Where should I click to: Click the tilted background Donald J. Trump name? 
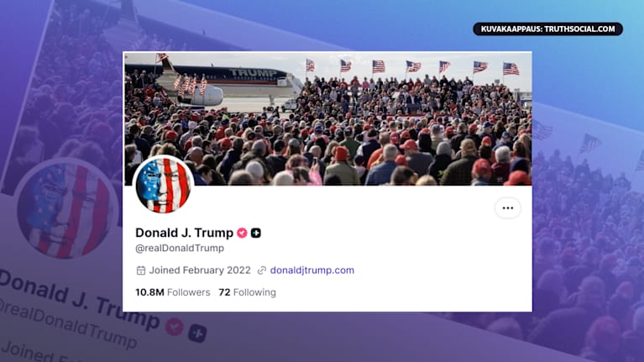click(x=78, y=300)
